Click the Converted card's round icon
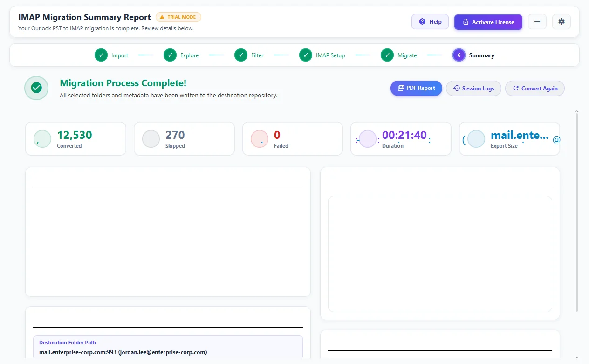Screen dimensions: 589x364 [42, 139]
